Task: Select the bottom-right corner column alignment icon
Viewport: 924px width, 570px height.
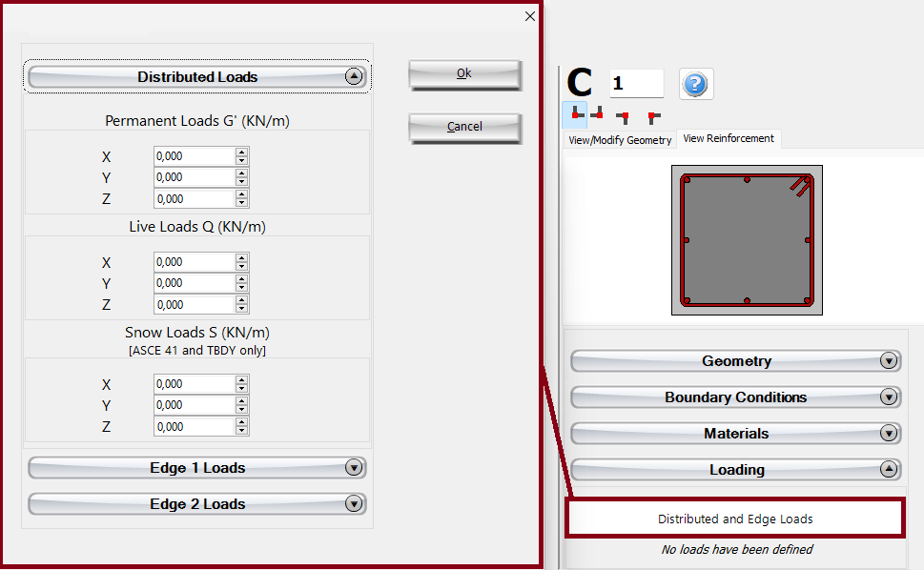Action: click(x=598, y=114)
